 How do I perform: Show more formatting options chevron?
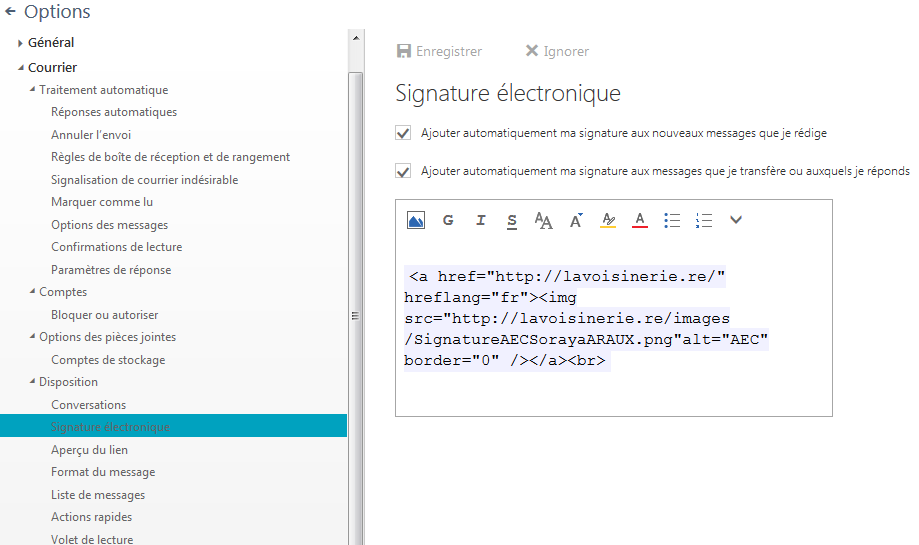736,220
